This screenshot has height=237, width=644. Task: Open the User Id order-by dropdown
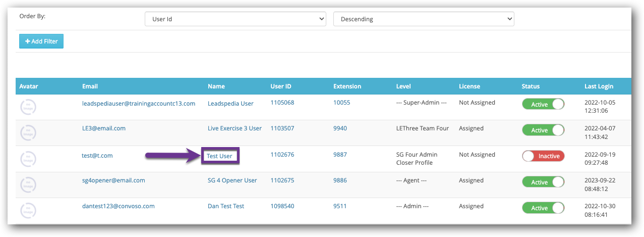(236, 19)
